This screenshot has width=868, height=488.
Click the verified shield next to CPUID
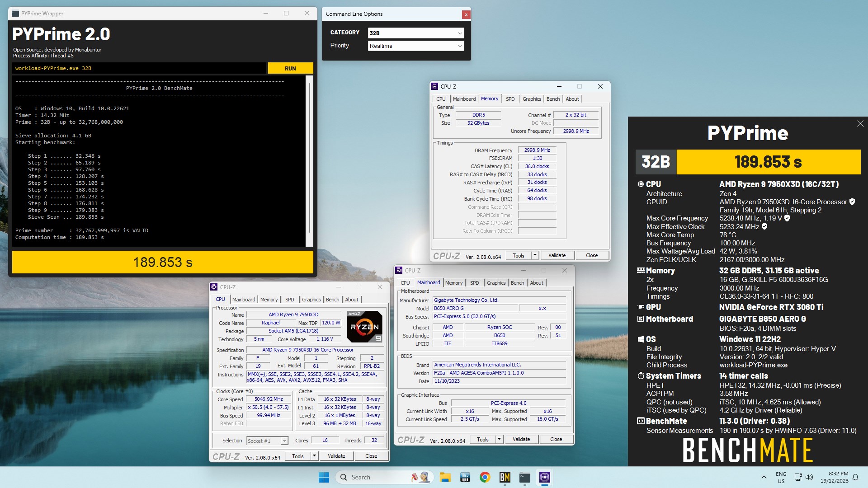852,202
